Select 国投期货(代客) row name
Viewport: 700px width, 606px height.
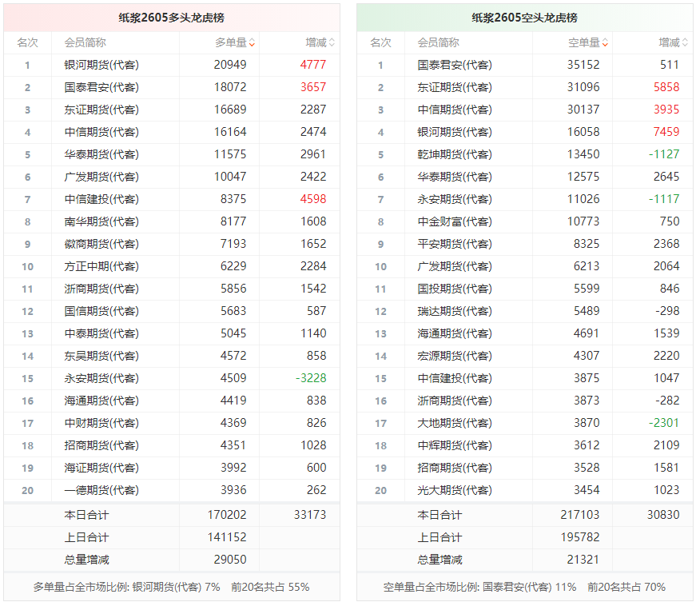pyautogui.click(x=455, y=289)
